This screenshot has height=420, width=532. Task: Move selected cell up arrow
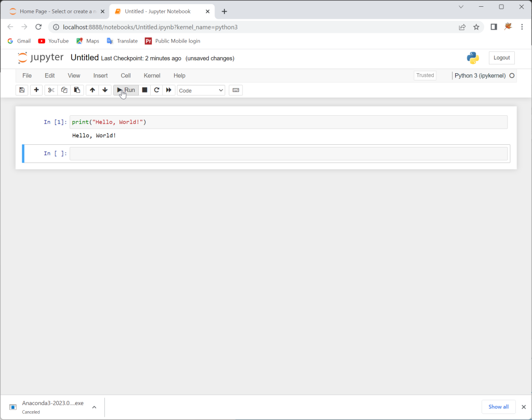92,90
